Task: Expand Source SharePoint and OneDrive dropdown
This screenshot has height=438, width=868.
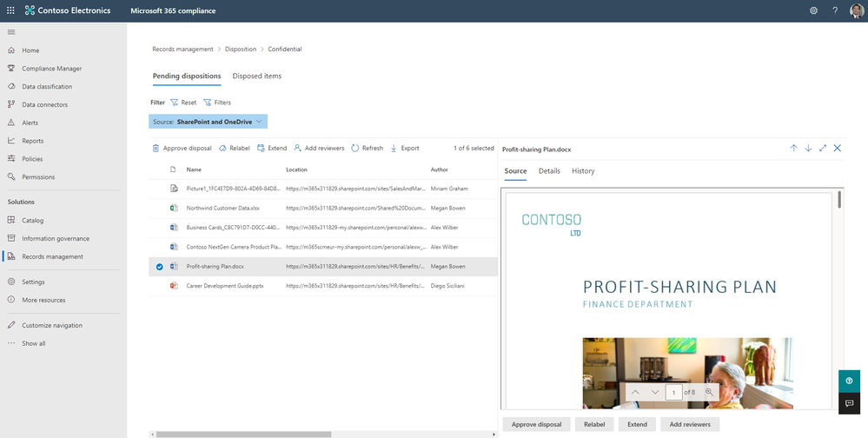Action: [208, 122]
